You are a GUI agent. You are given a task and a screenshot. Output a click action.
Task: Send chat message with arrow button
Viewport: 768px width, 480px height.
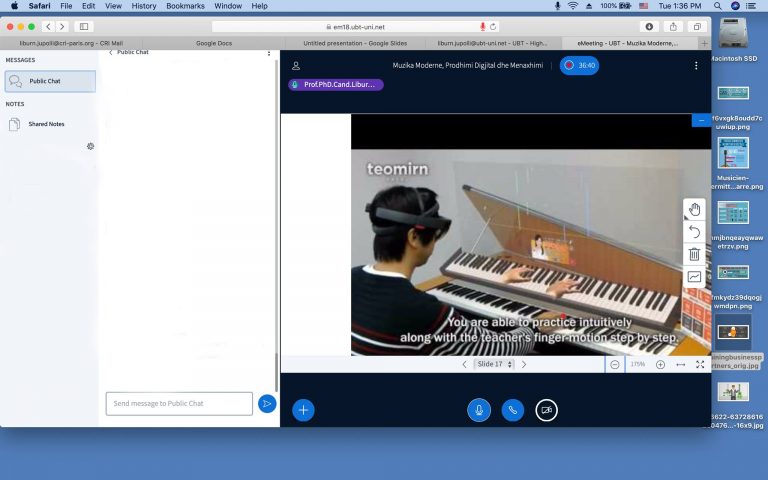(267, 404)
